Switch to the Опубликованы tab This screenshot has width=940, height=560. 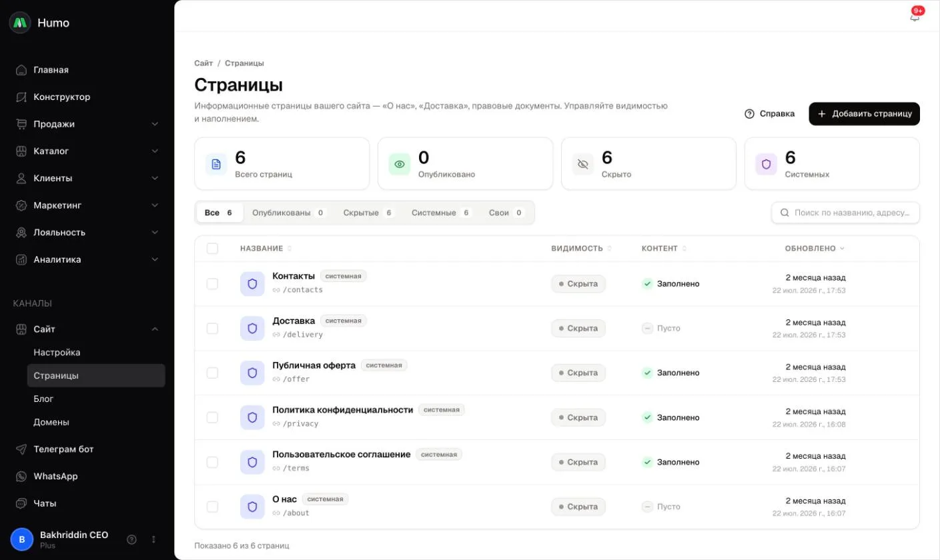pos(289,213)
